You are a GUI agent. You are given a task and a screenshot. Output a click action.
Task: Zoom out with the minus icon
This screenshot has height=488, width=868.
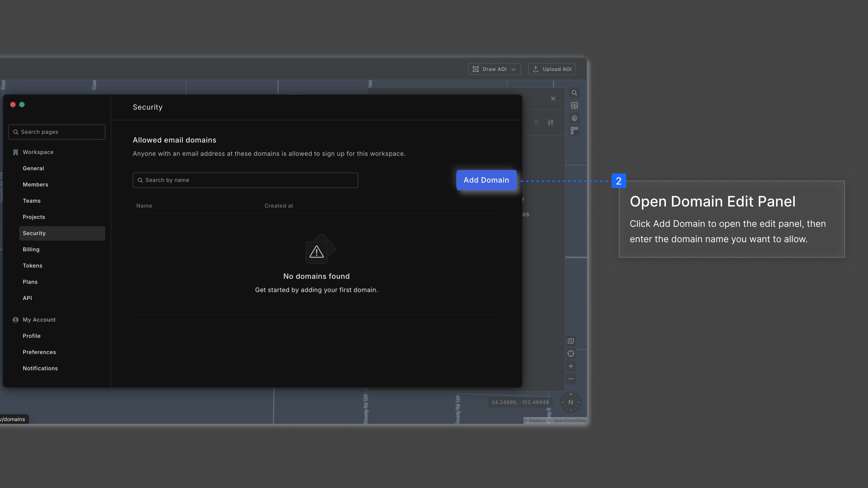[571, 379]
